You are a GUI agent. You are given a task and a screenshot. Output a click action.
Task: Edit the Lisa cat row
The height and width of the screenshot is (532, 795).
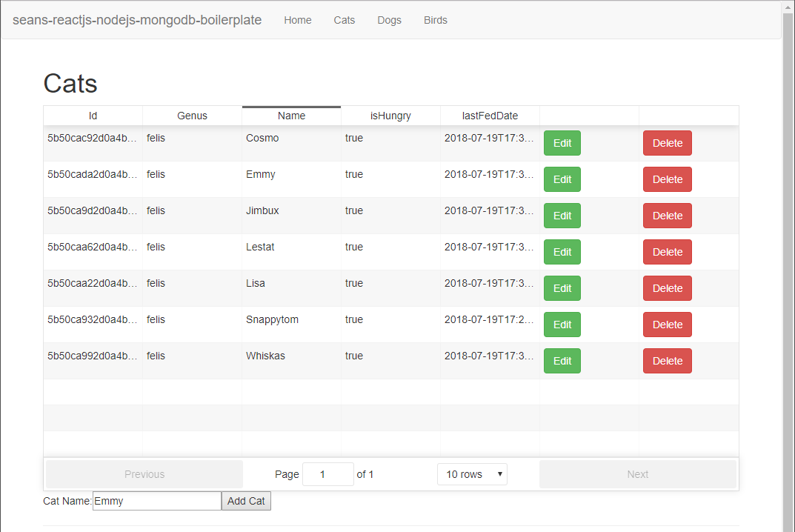pos(562,288)
